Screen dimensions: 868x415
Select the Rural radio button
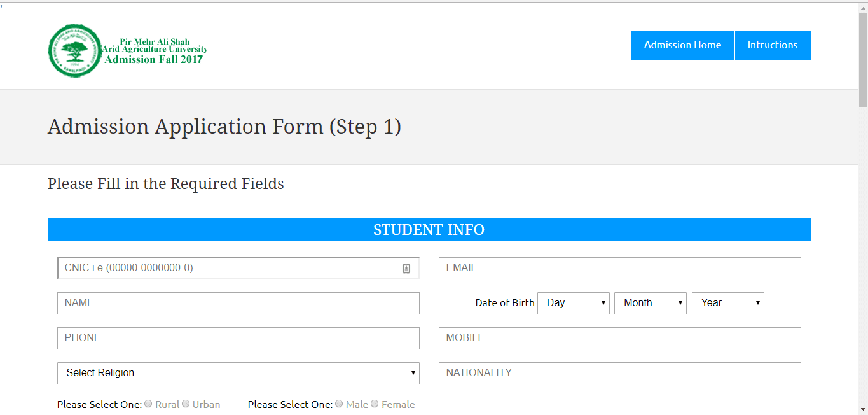[148, 404]
